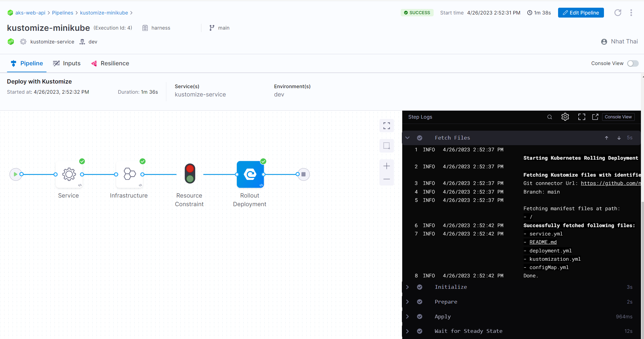
Task: Click the Rollout Deployment node icon
Action: click(x=250, y=174)
